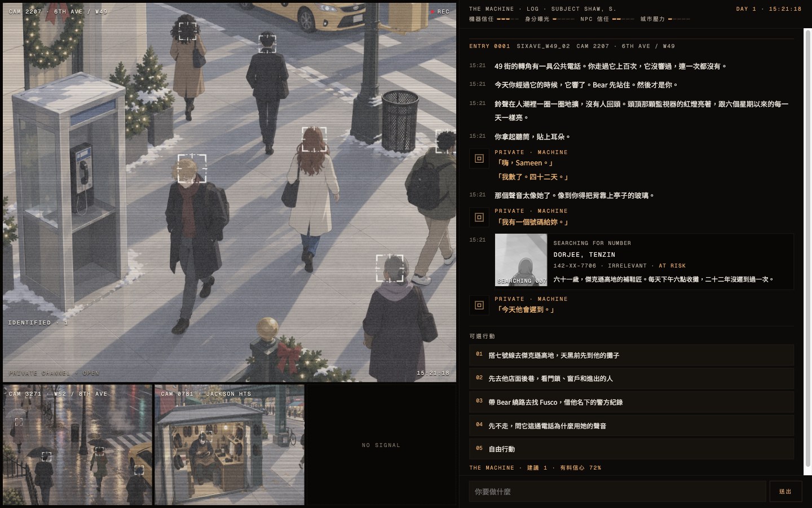The height and width of the screenshot is (508, 812).
Task: Click the IDENTIFIED · 1 overlay label
Action: 38,323
